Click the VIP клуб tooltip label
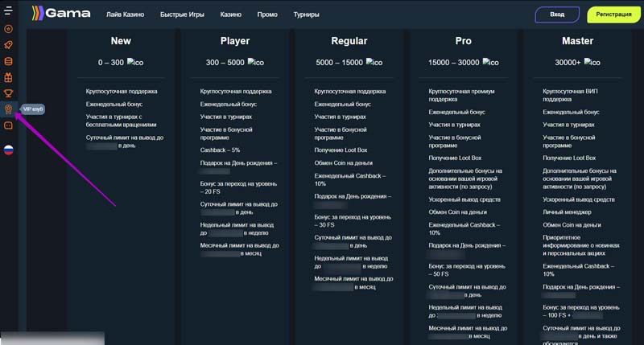Screen dimensions: 644x345 [x=33, y=109]
